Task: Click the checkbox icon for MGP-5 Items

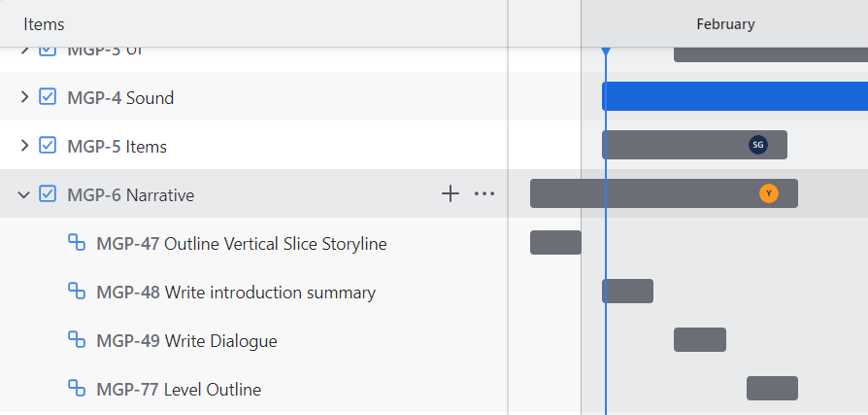Action: pos(48,145)
